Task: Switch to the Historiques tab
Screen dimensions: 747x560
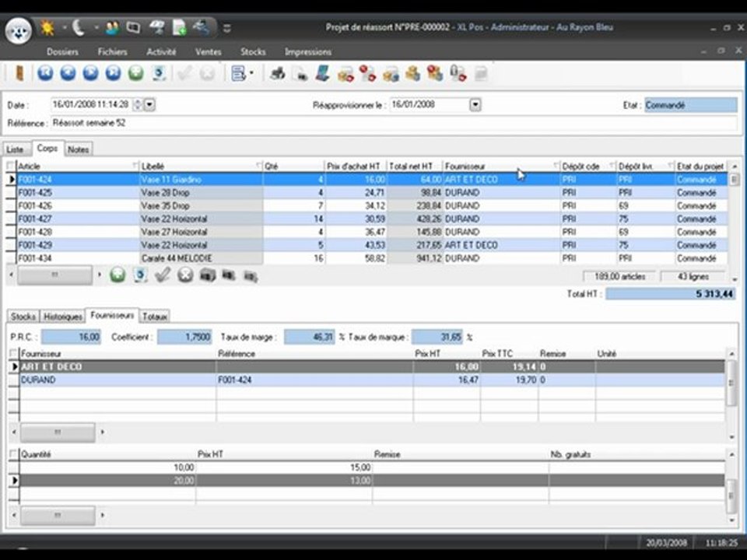Action: pos(63,317)
